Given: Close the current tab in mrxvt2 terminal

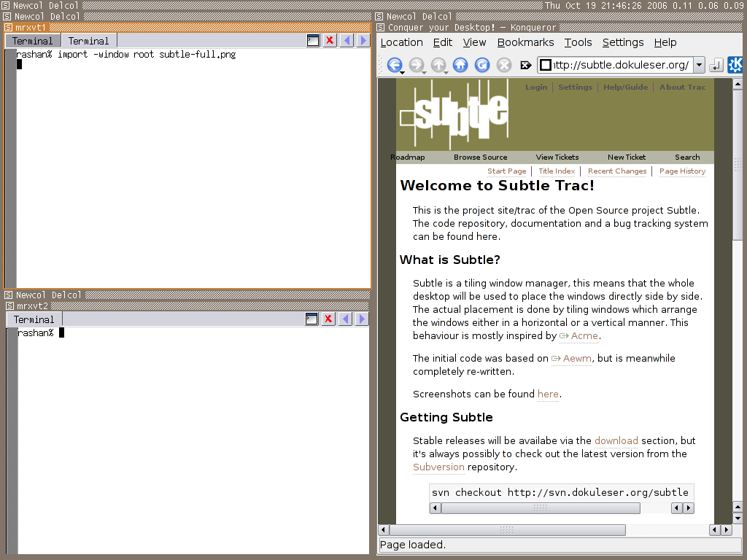Looking at the screenshot, I should [328, 319].
